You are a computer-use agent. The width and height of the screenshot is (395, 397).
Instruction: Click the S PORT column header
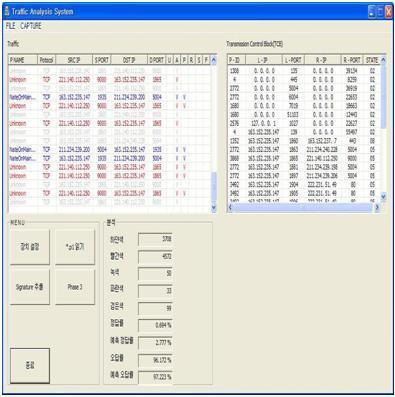(101, 60)
